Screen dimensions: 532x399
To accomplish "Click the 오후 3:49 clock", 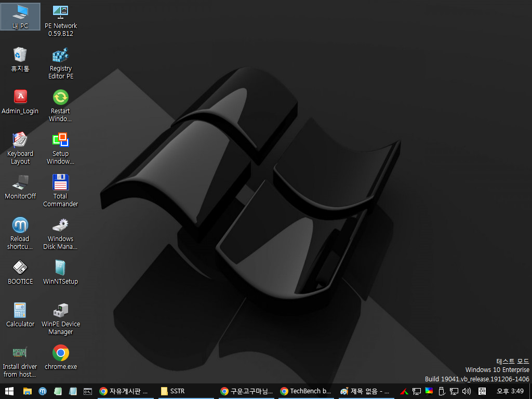I will pos(510,391).
